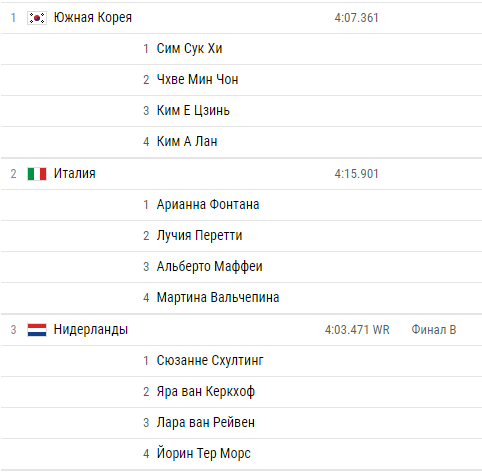Select athlete Ким А Лан
The width and height of the screenshot is (482, 472).
187,142
